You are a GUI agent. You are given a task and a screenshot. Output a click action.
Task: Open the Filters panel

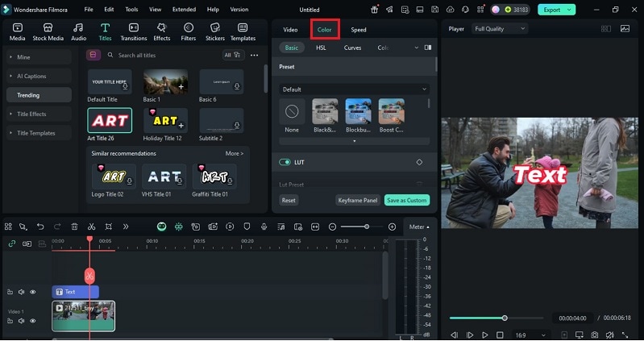click(x=188, y=32)
